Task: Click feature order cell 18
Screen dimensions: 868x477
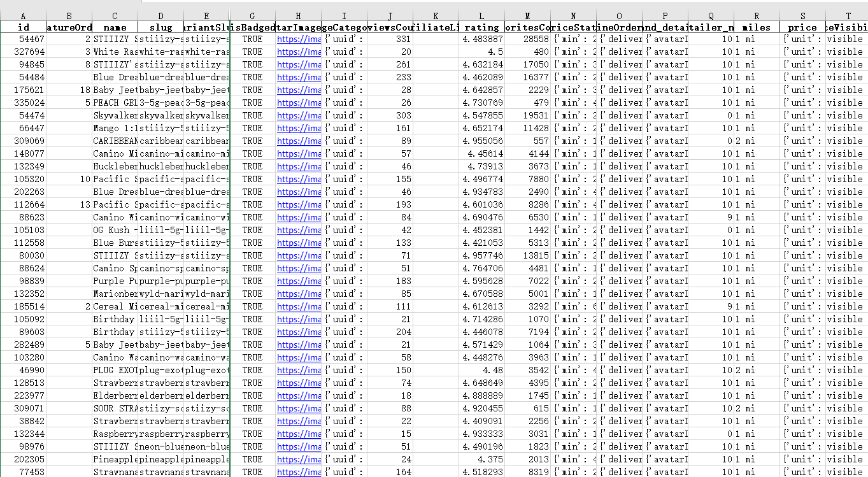Action: [x=69, y=90]
